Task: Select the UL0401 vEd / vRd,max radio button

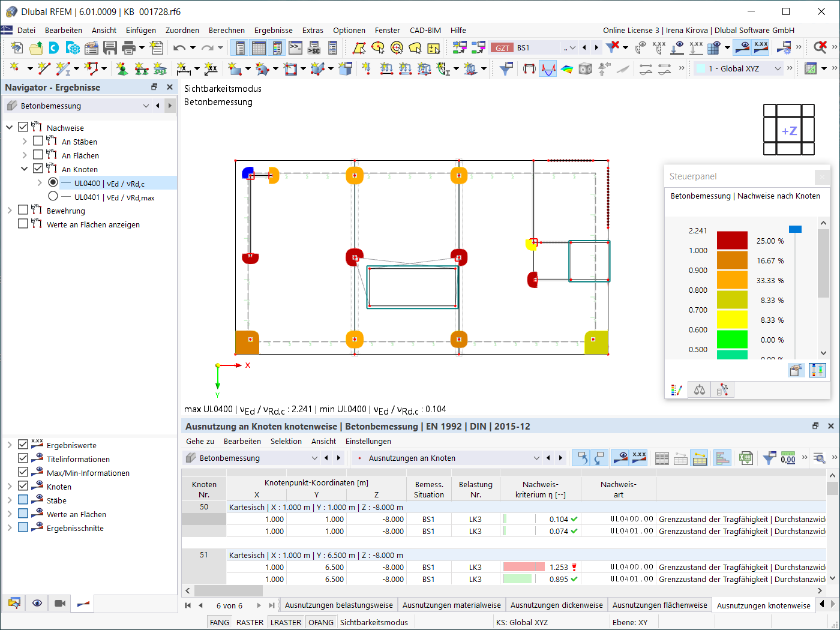Action: pyautogui.click(x=53, y=196)
